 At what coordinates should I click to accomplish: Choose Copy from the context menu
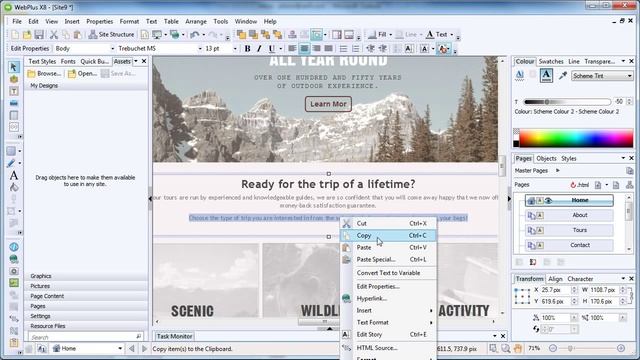[388, 236]
